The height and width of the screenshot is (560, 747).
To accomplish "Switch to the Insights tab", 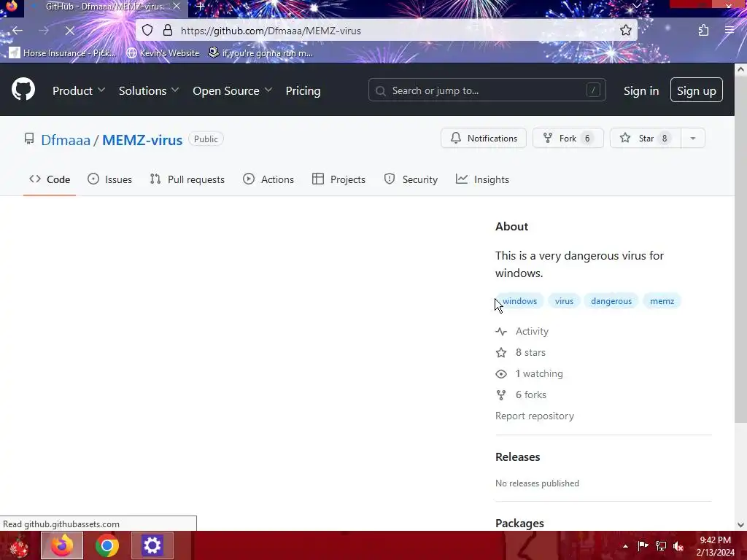I will click(482, 179).
